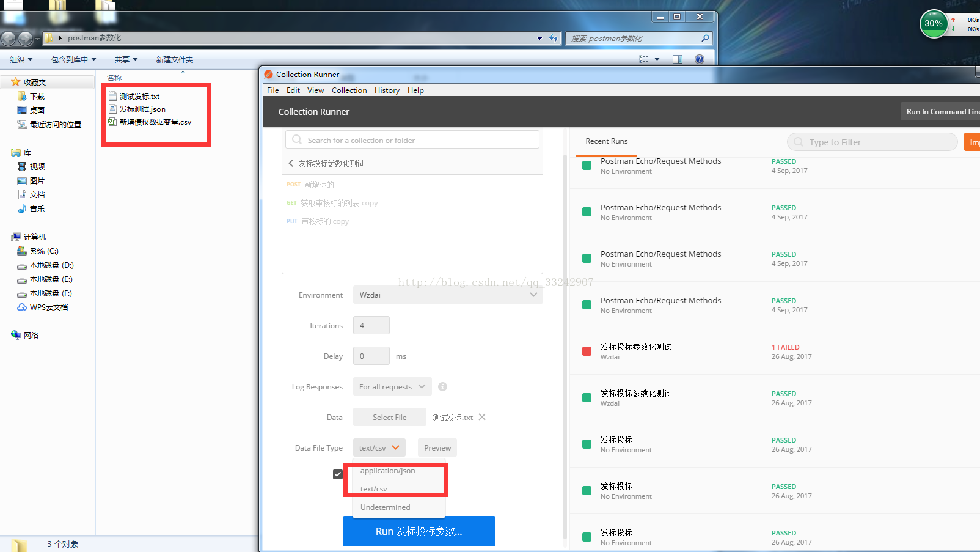Open the File menu in Collection Runner
Viewport: 980px width, 552px height.
click(273, 90)
